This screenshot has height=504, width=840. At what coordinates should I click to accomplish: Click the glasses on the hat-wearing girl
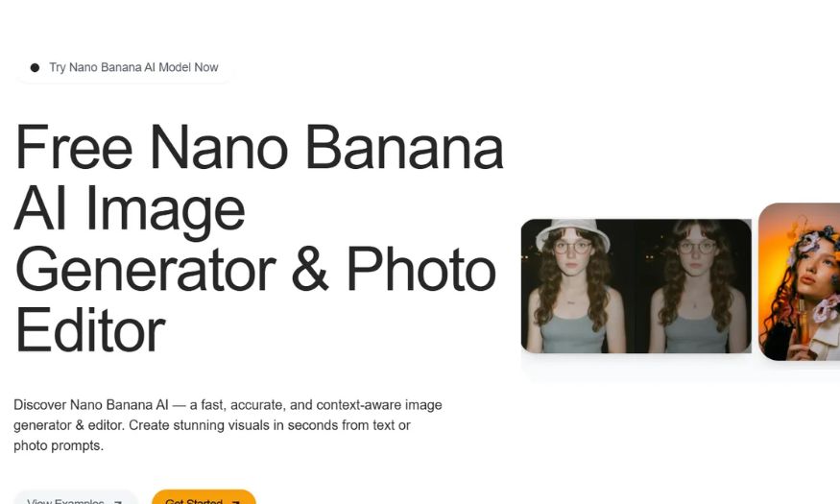tap(572, 247)
